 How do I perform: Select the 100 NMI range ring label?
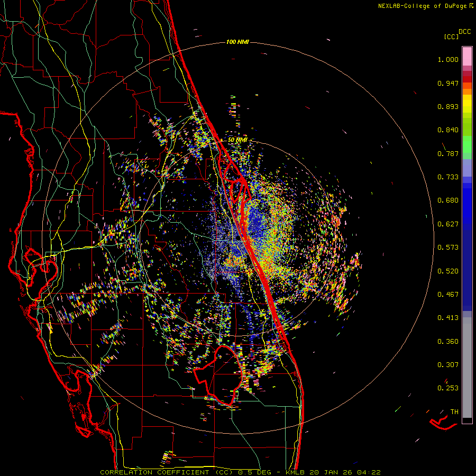237,42
